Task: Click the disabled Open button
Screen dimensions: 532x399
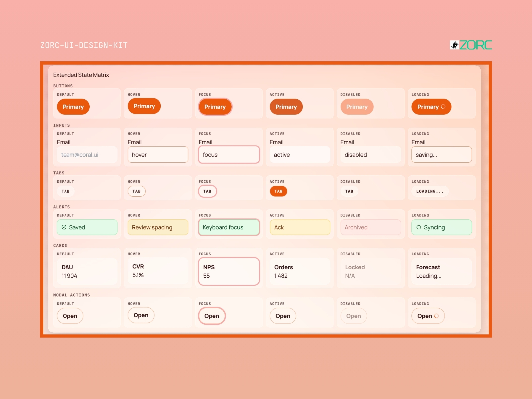Action: (x=354, y=316)
